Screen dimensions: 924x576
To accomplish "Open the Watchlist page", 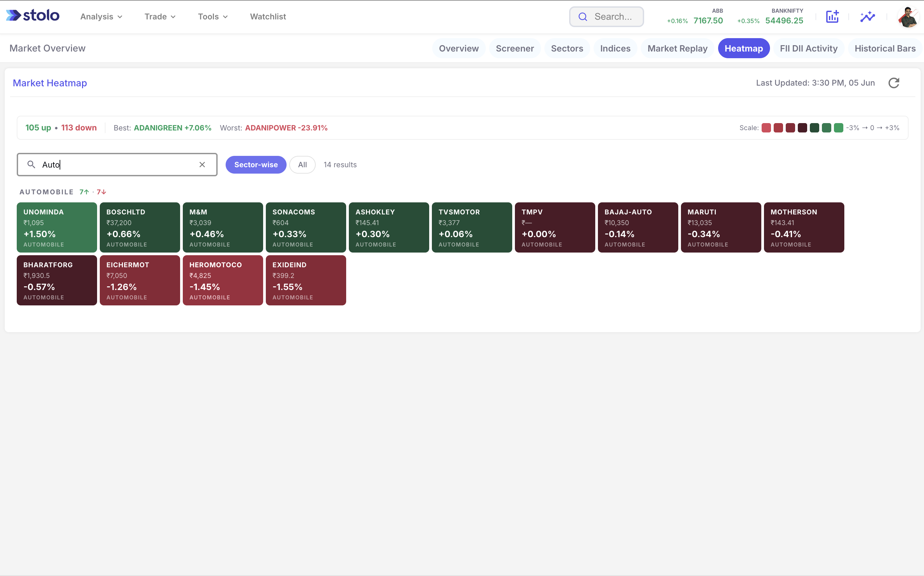I will pos(268,17).
